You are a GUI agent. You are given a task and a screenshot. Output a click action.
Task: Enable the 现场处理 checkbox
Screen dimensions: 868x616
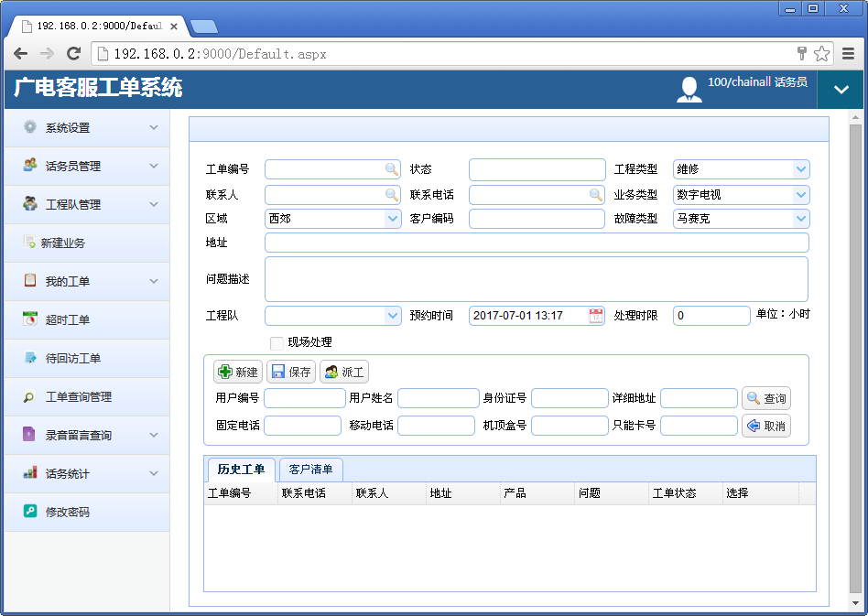pyautogui.click(x=277, y=342)
